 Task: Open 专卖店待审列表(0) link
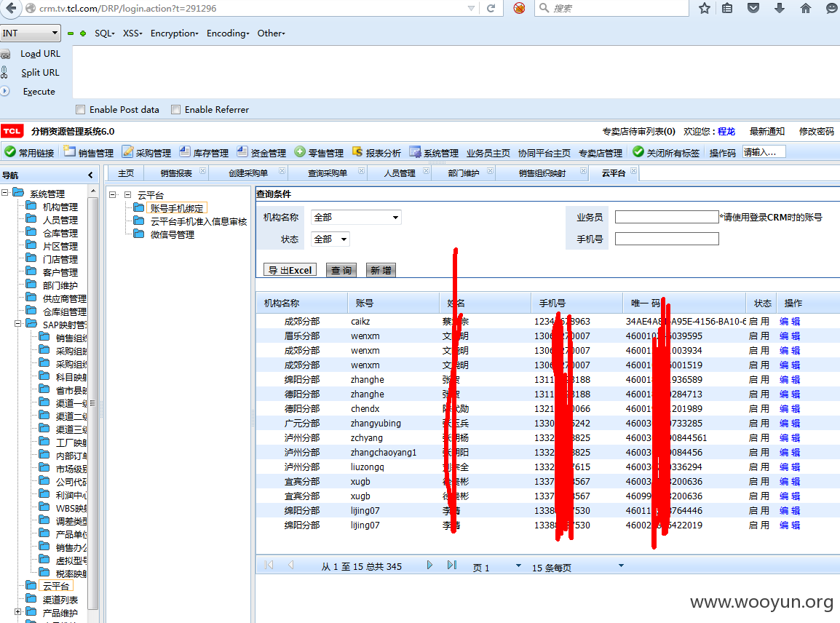(x=638, y=131)
